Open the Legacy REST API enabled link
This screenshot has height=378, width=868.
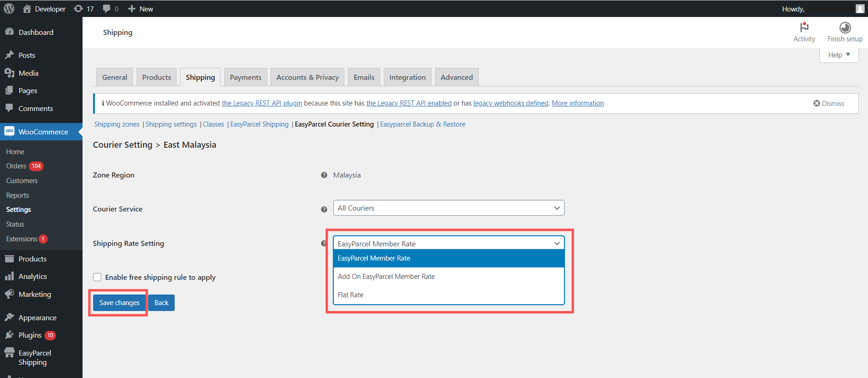409,103
